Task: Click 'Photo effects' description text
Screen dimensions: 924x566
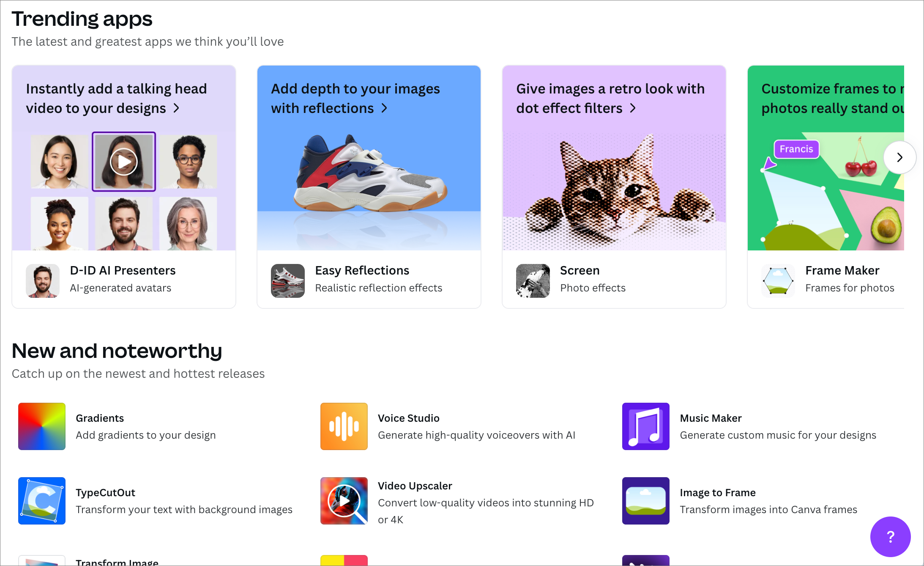Action: (x=593, y=288)
